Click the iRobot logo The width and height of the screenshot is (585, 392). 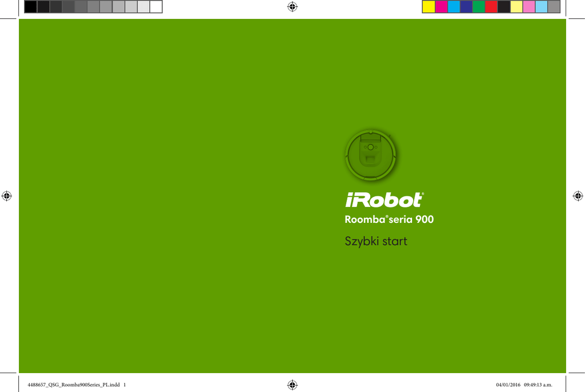coord(384,200)
